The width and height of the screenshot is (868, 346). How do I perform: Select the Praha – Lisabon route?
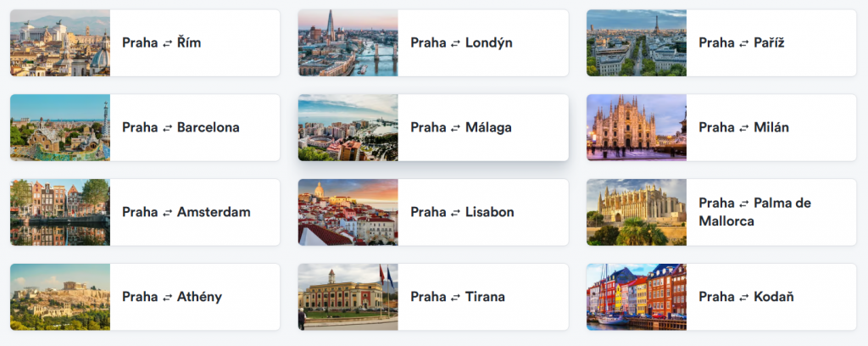[433, 212]
